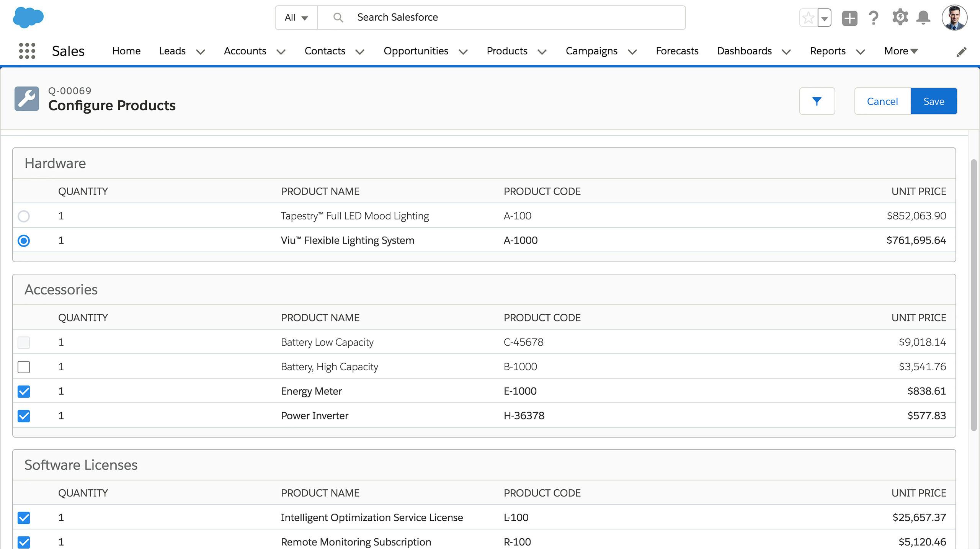Open the favorites list dropdown arrow
This screenshot has height=549, width=980.
click(824, 18)
